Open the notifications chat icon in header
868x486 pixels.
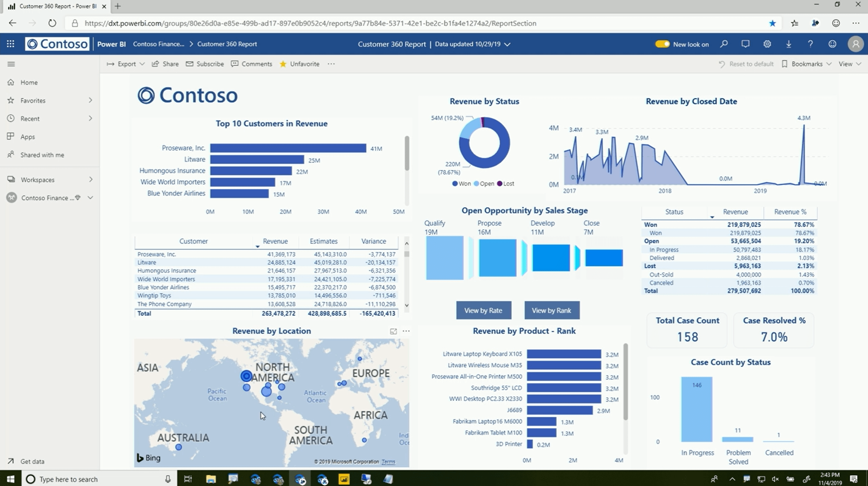[x=745, y=44]
